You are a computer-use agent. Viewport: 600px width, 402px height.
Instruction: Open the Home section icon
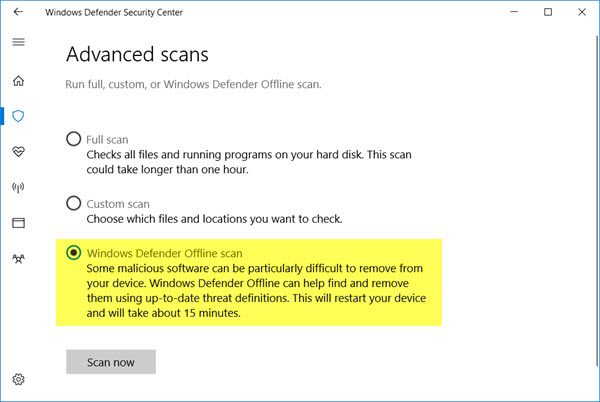pos(18,80)
